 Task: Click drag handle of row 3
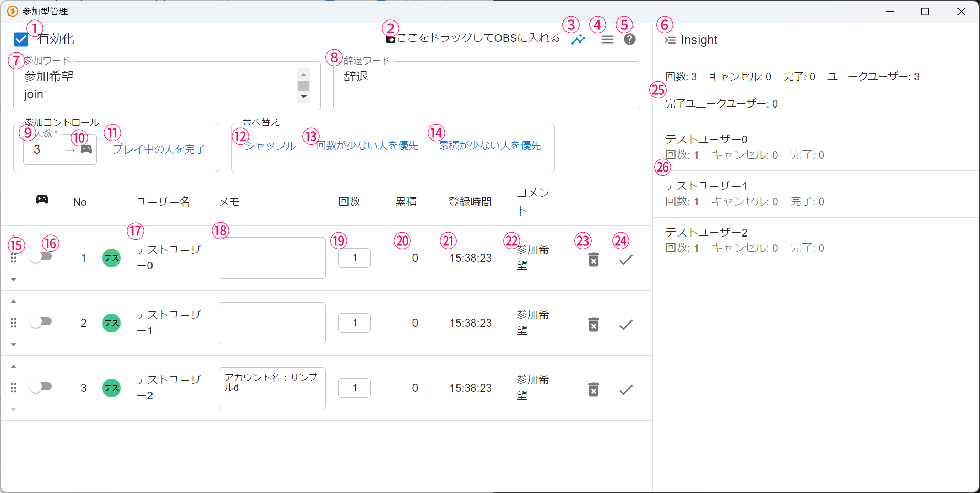14,388
